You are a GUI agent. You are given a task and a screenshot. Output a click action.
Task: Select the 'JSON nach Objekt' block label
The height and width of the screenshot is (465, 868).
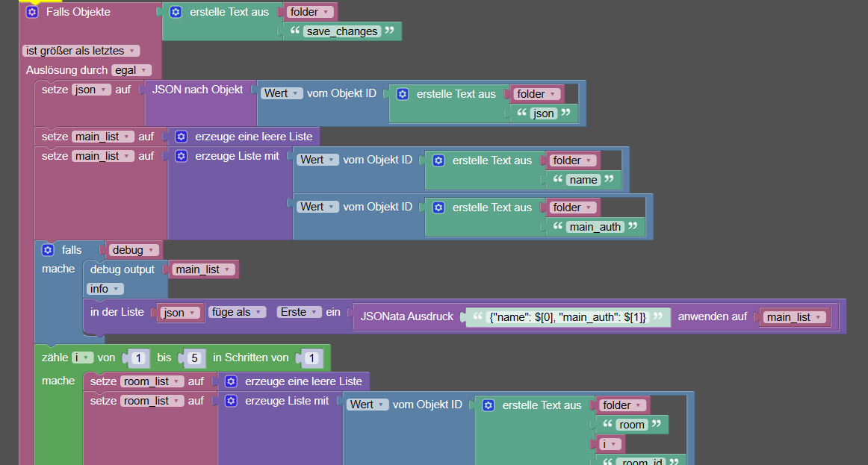point(198,90)
